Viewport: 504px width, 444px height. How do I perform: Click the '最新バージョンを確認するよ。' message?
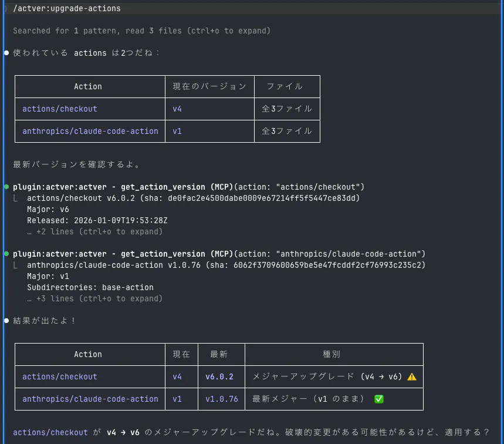76,164
